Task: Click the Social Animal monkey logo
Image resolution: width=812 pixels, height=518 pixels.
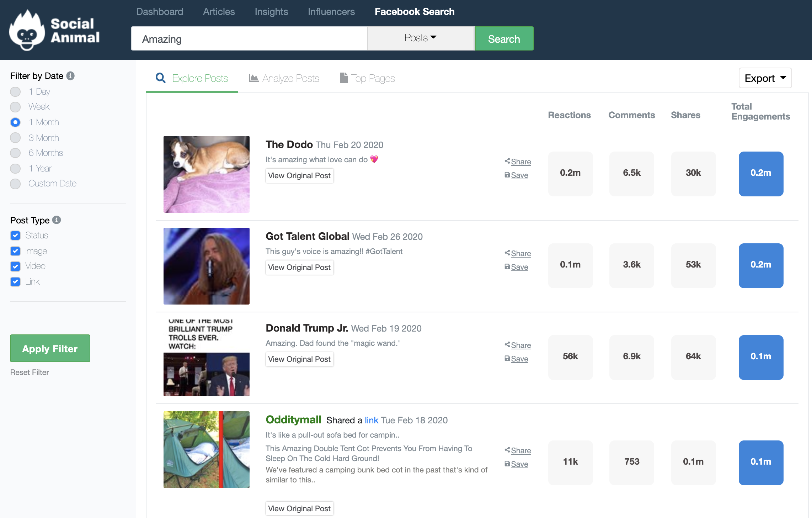Action: pos(27,31)
